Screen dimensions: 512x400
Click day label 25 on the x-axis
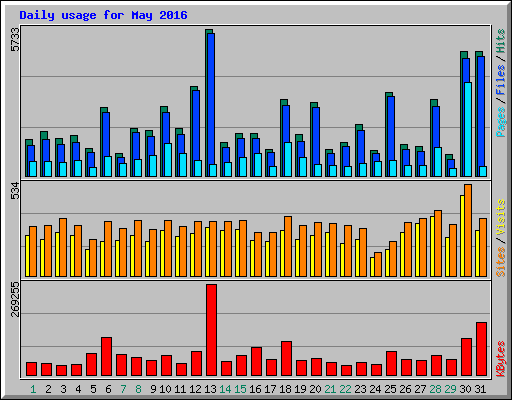pyautogui.click(x=390, y=389)
